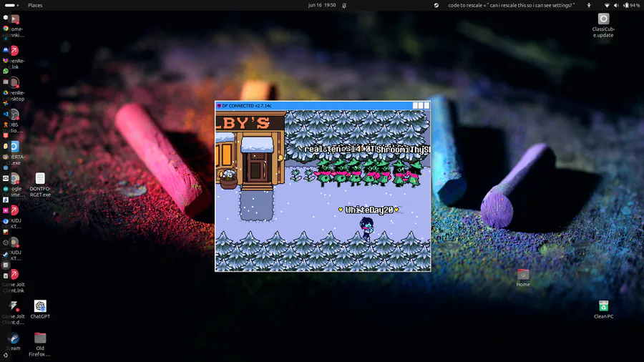The image size is (644, 362).
Task: Open Google Drive from the dock
Action: click(x=5, y=92)
